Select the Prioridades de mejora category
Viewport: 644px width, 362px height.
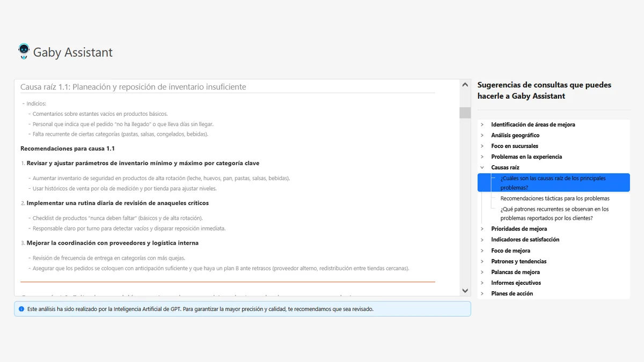519,229
